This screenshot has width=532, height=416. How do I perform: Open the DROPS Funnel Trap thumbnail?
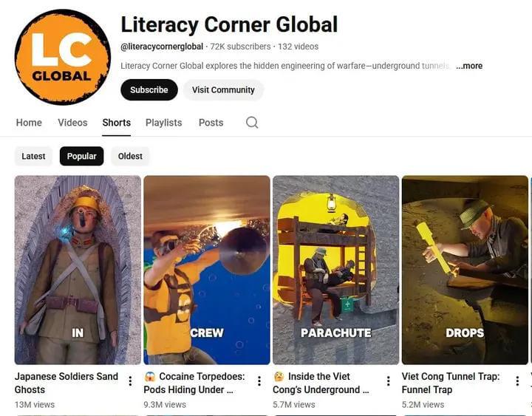tap(465, 270)
